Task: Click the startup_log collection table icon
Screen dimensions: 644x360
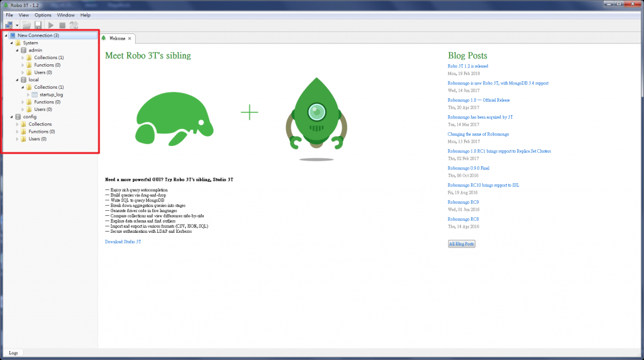Action: 35,94
